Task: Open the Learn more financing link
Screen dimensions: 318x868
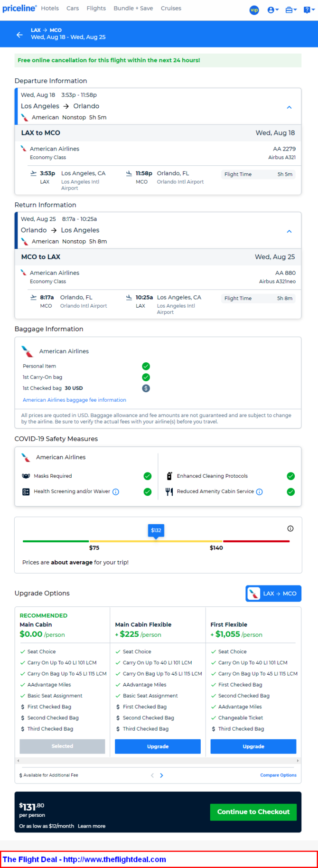Action: click(92, 826)
